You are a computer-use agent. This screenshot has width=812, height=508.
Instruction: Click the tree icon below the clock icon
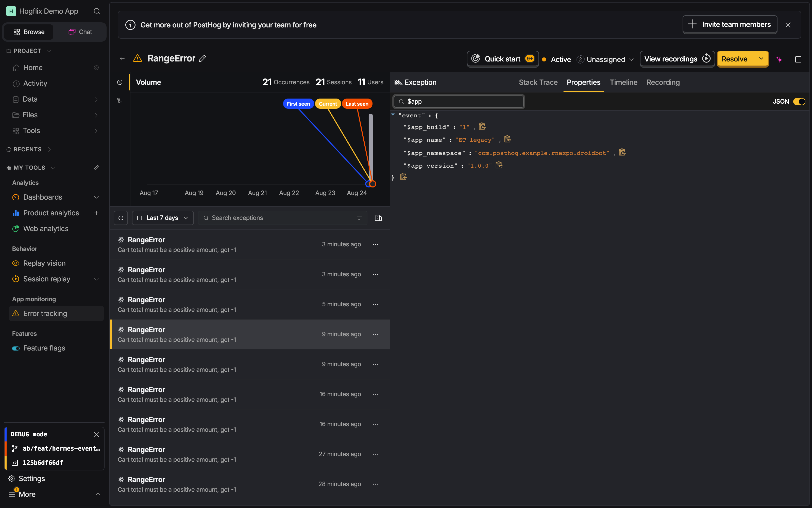tap(120, 101)
